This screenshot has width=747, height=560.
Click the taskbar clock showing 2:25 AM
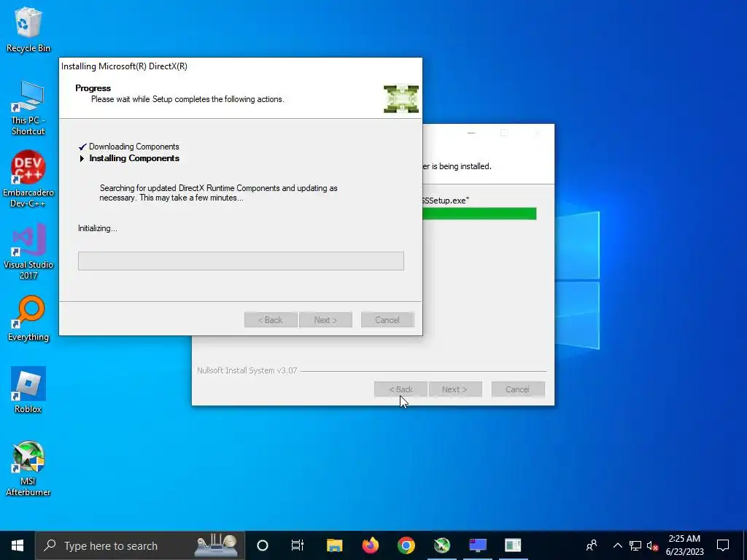[684, 545]
